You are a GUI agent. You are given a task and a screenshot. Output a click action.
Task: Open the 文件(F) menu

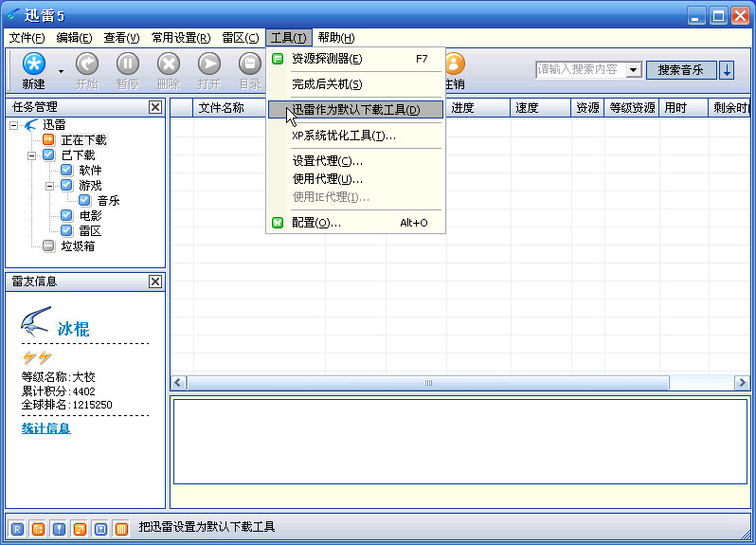click(x=27, y=38)
